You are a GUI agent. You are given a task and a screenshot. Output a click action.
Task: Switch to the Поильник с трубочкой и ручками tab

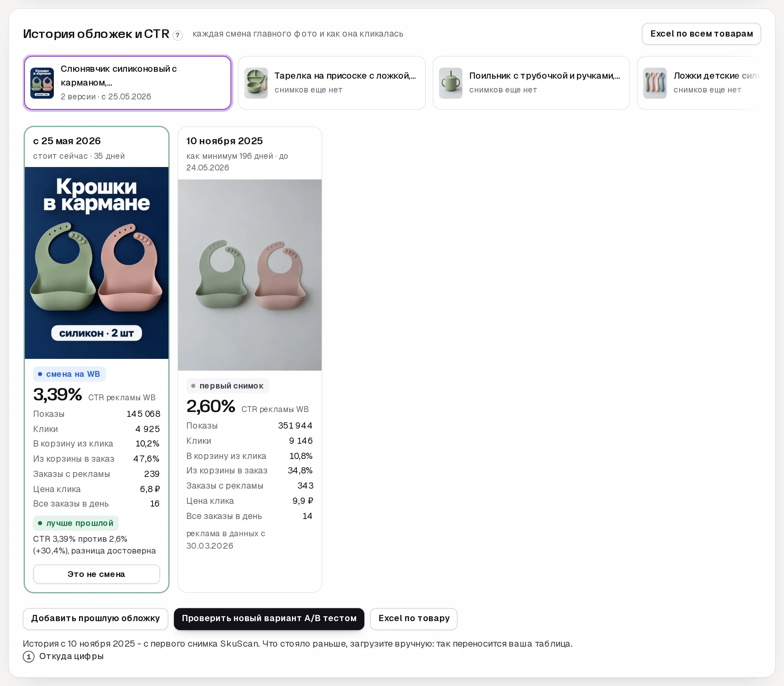tap(531, 83)
